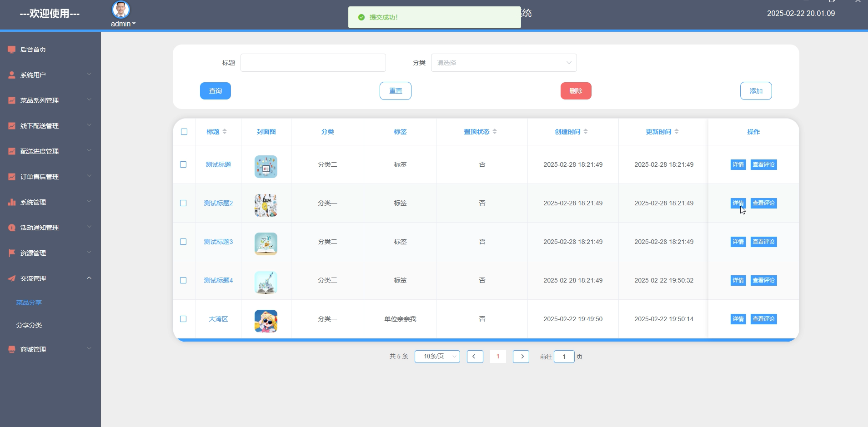Image resolution: width=868 pixels, height=427 pixels.
Task: Open the 分类 select dropdown
Action: pyautogui.click(x=504, y=63)
